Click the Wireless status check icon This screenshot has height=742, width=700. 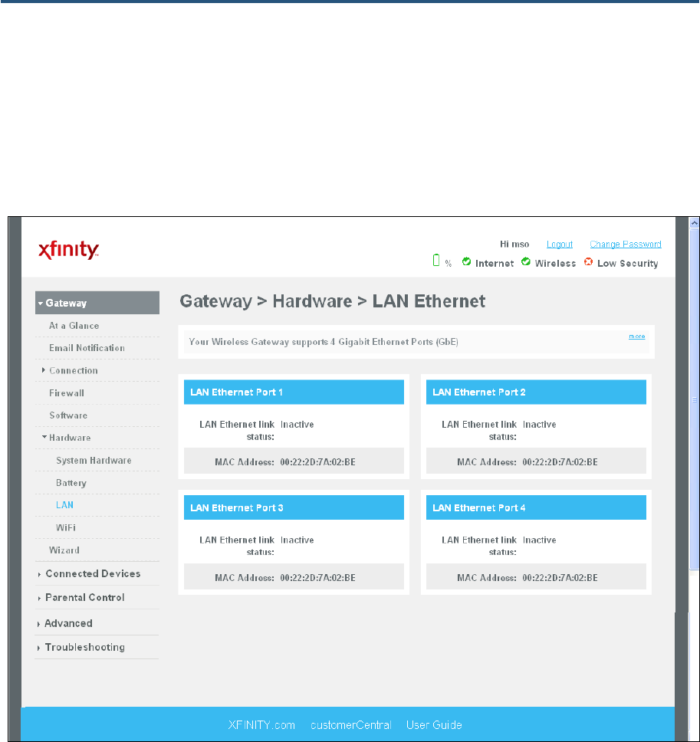pos(526,261)
